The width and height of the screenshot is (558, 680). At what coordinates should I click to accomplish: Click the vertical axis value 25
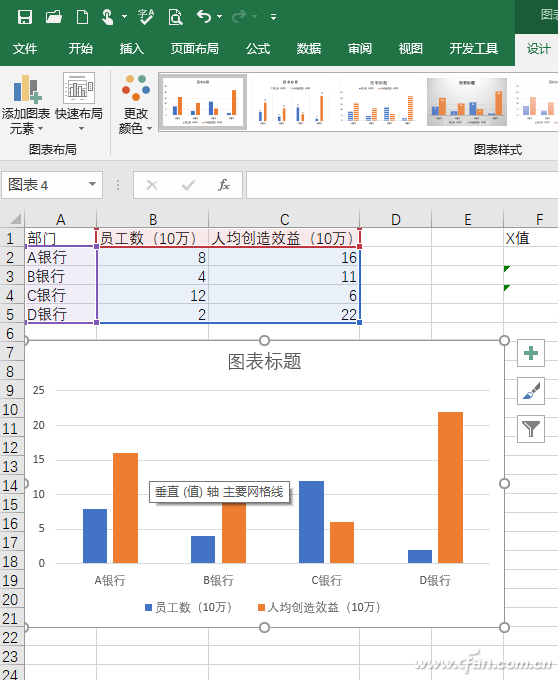(39, 390)
